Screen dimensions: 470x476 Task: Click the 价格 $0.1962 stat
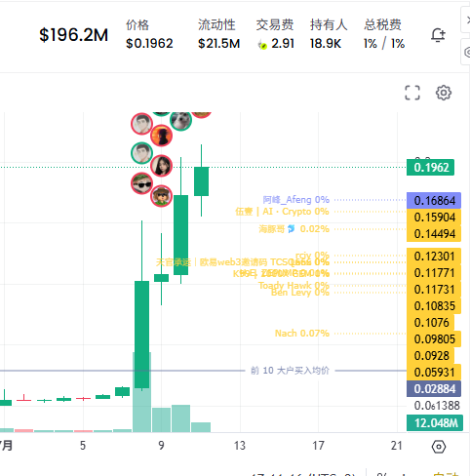(149, 34)
